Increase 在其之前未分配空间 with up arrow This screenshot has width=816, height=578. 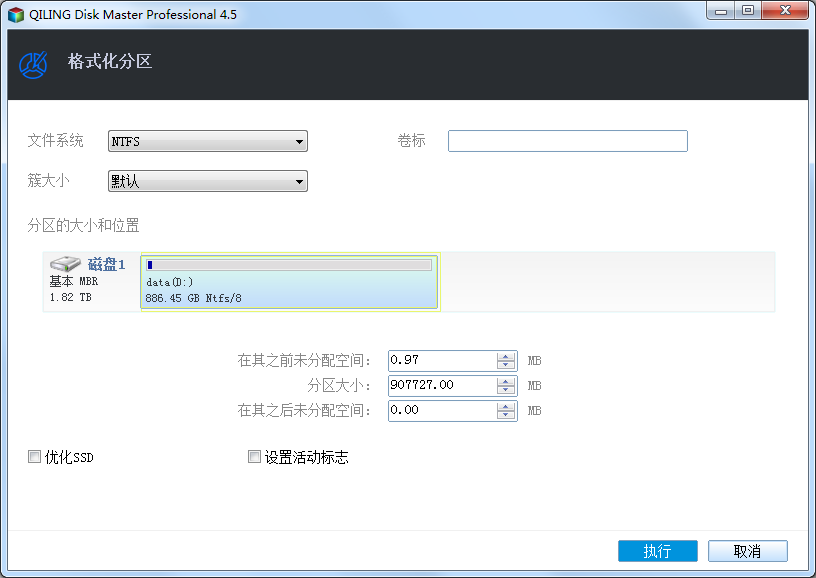(x=506, y=356)
